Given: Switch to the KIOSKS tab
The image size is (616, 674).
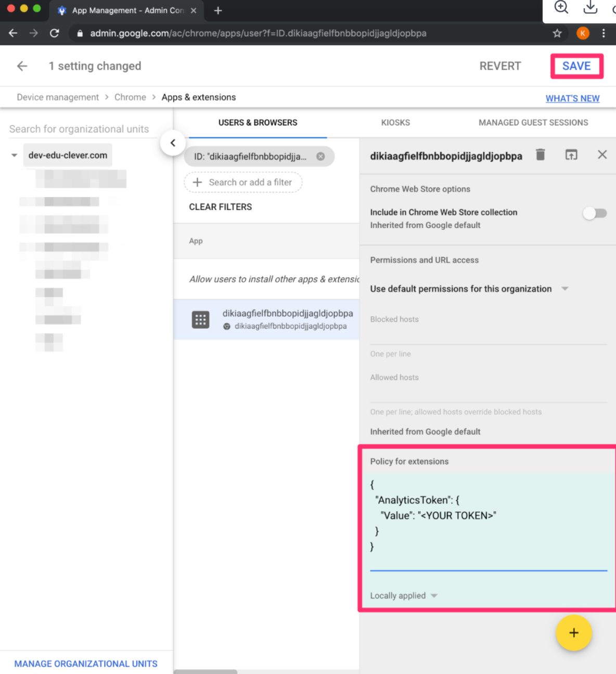Looking at the screenshot, I should click(395, 123).
